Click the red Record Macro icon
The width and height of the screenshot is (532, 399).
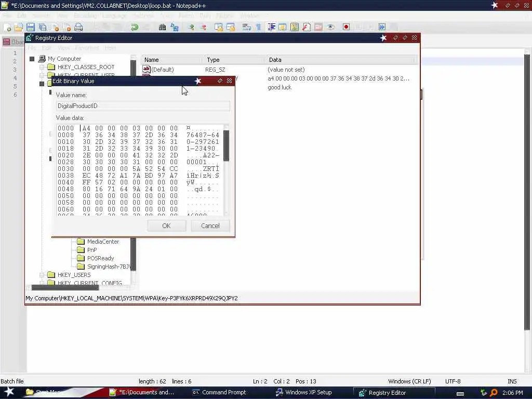click(x=346, y=27)
